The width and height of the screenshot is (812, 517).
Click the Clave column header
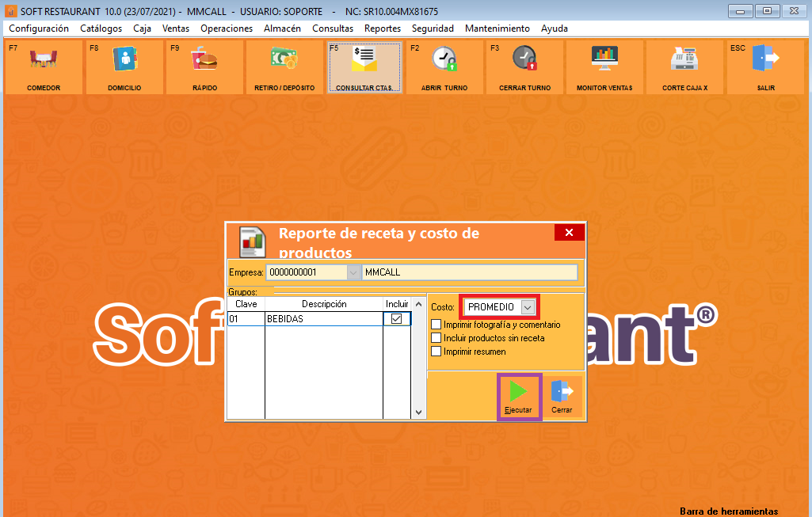pyautogui.click(x=246, y=304)
